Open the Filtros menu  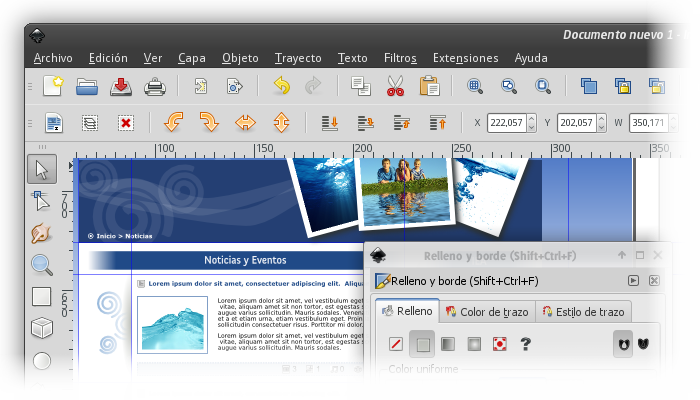400,58
